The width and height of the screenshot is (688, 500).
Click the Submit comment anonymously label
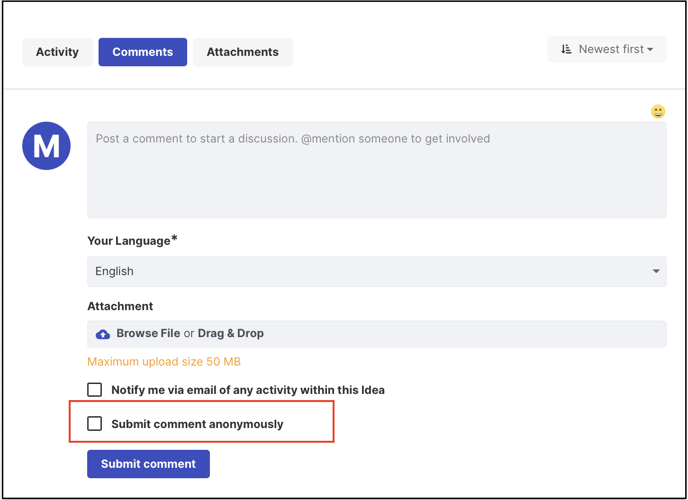(x=197, y=424)
